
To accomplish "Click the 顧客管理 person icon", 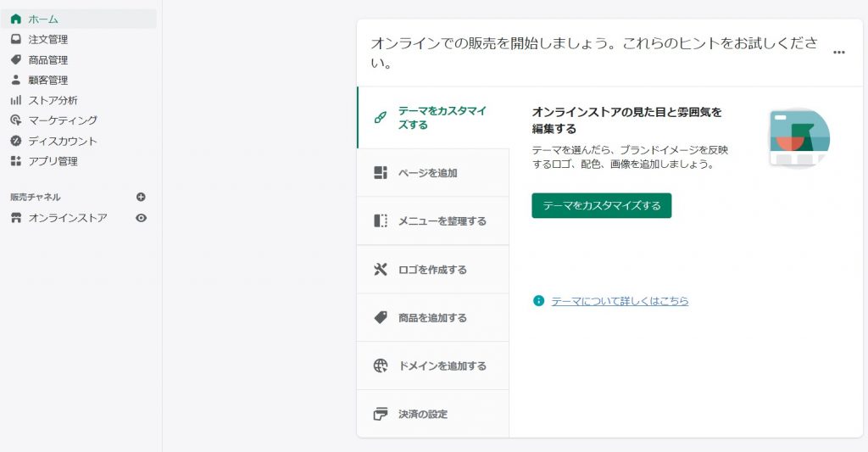I will [x=16, y=80].
